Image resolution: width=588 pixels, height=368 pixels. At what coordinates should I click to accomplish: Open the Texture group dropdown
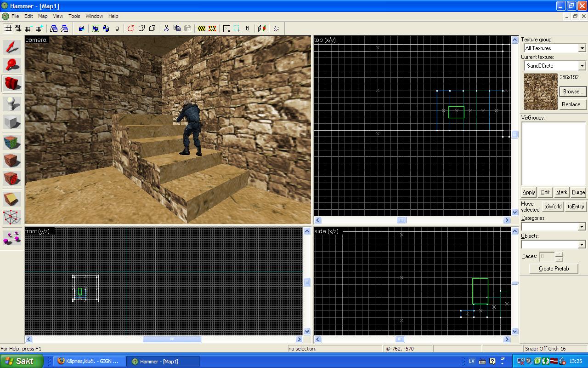coord(582,48)
